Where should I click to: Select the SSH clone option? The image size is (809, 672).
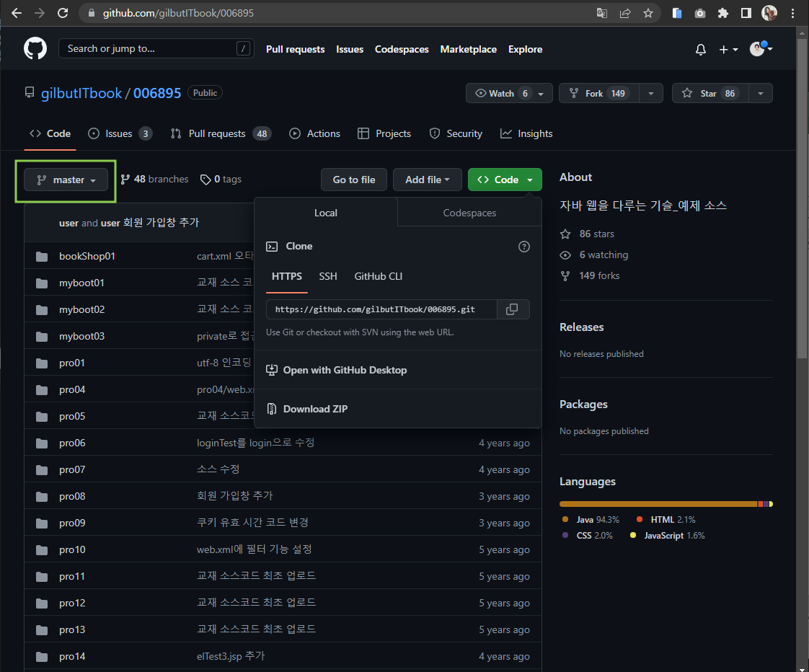[x=327, y=276]
